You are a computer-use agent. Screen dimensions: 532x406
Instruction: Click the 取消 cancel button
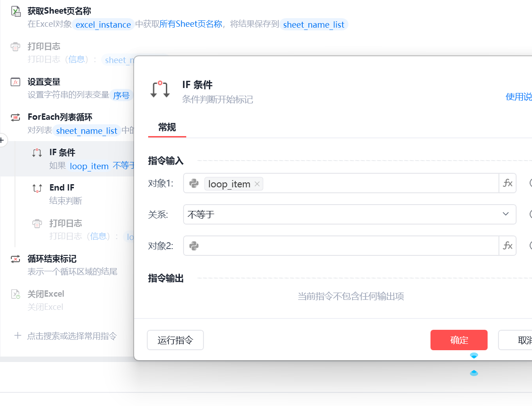pos(515,340)
